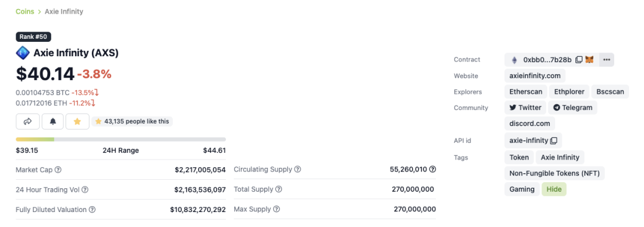Click info icon beside circulating supply value
The height and width of the screenshot is (227, 644).
432,169
